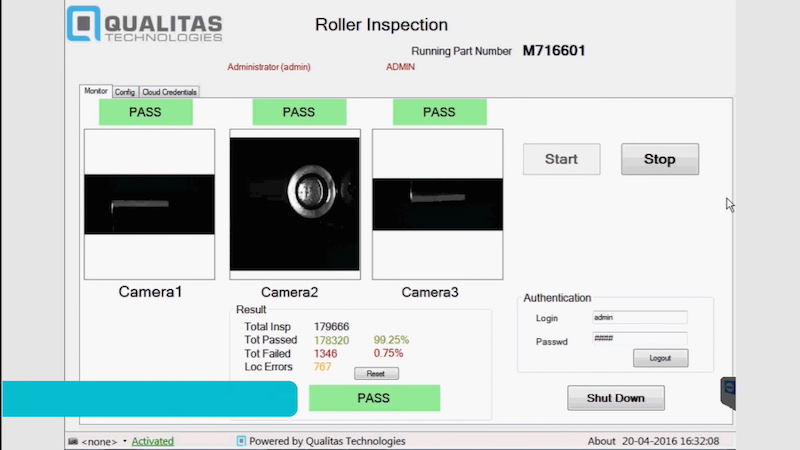Switch to the Monitor tab
The height and width of the screenshot is (450, 800).
(x=96, y=91)
